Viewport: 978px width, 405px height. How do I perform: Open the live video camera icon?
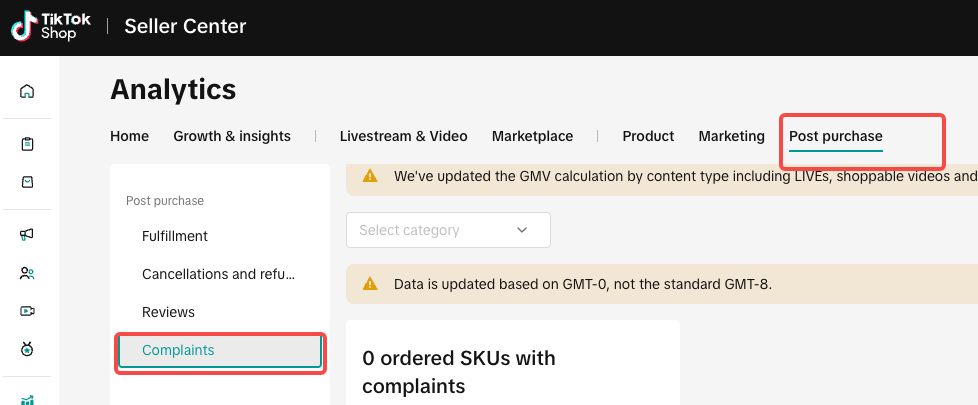coord(28,310)
